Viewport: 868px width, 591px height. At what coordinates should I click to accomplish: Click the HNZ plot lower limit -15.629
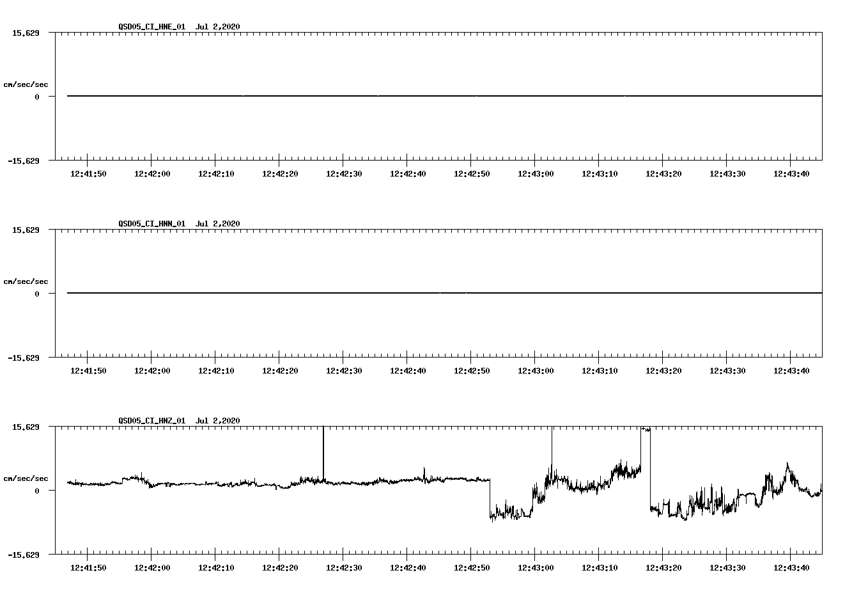(24, 555)
